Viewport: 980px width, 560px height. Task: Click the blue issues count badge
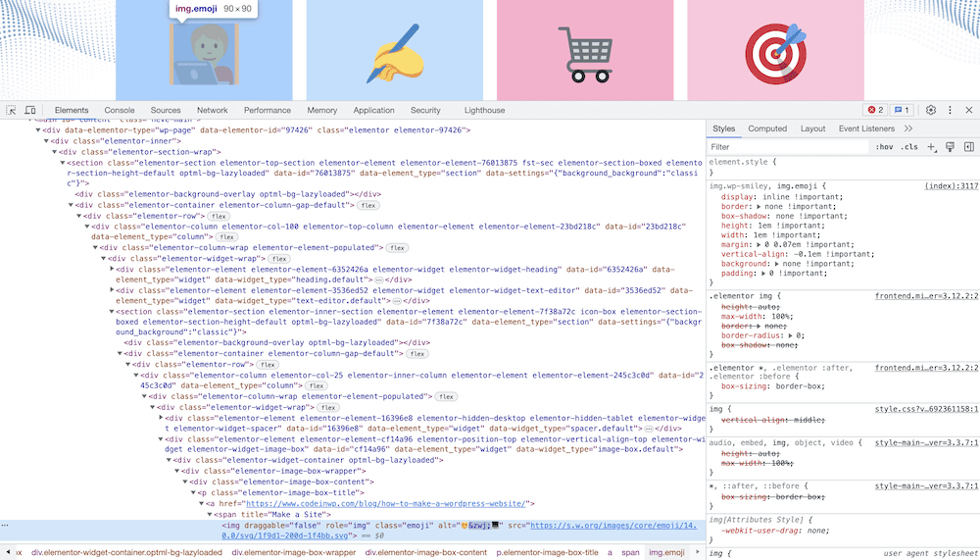[x=903, y=111]
